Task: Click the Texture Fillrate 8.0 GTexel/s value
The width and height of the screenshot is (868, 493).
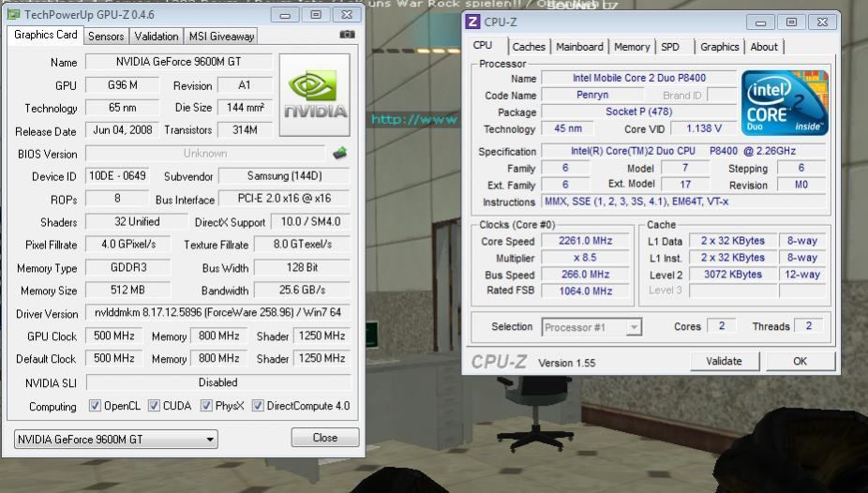Action: click(302, 244)
